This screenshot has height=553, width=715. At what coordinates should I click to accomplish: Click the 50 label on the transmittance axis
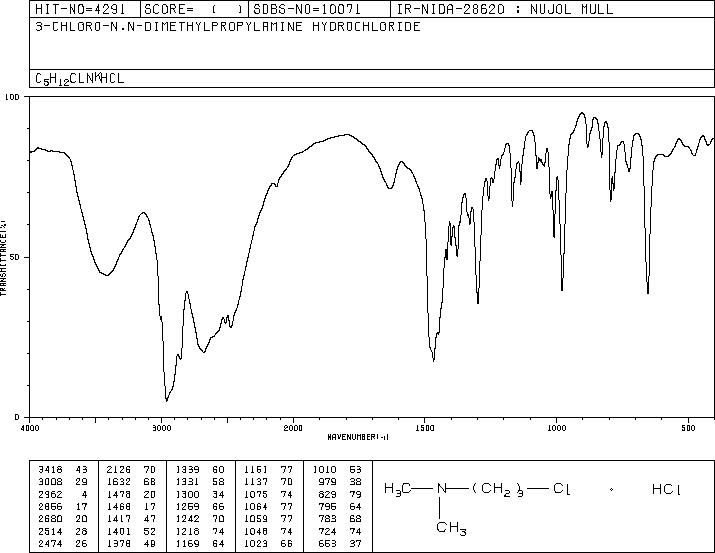tap(16, 257)
